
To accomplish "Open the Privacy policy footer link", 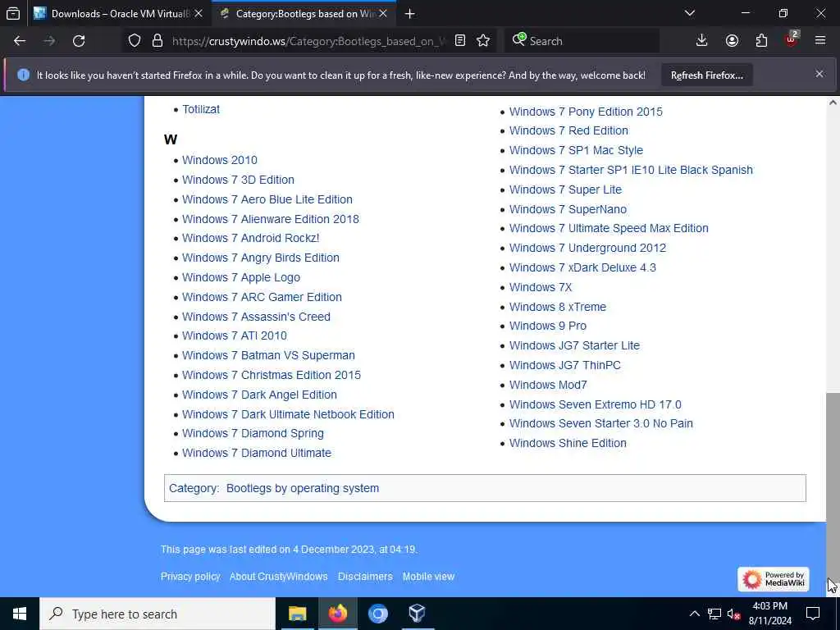I will pyautogui.click(x=190, y=577).
